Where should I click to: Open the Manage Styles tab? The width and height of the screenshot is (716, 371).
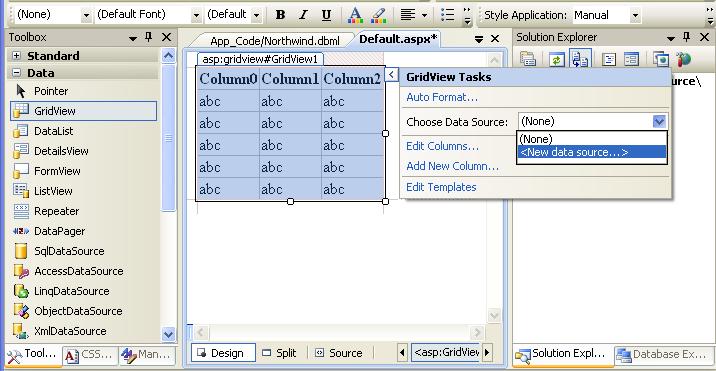(147, 355)
